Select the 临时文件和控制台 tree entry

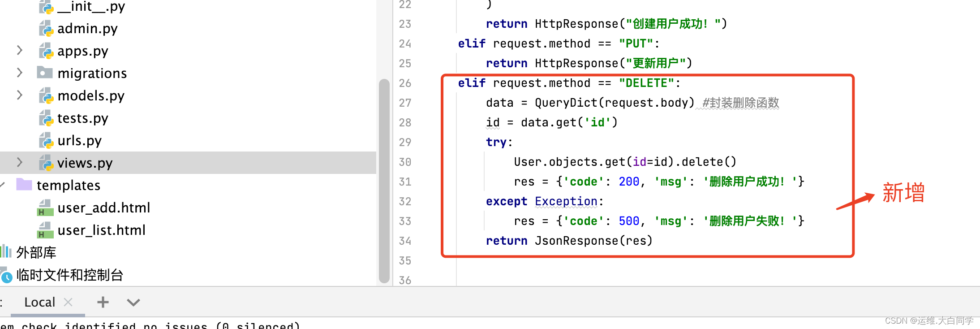click(70, 275)
